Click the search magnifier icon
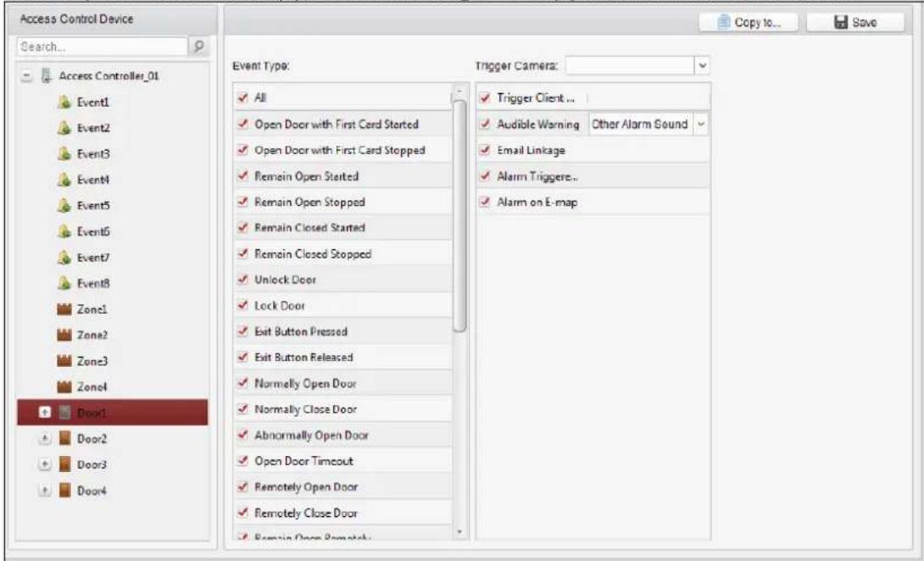 point(199,46)
